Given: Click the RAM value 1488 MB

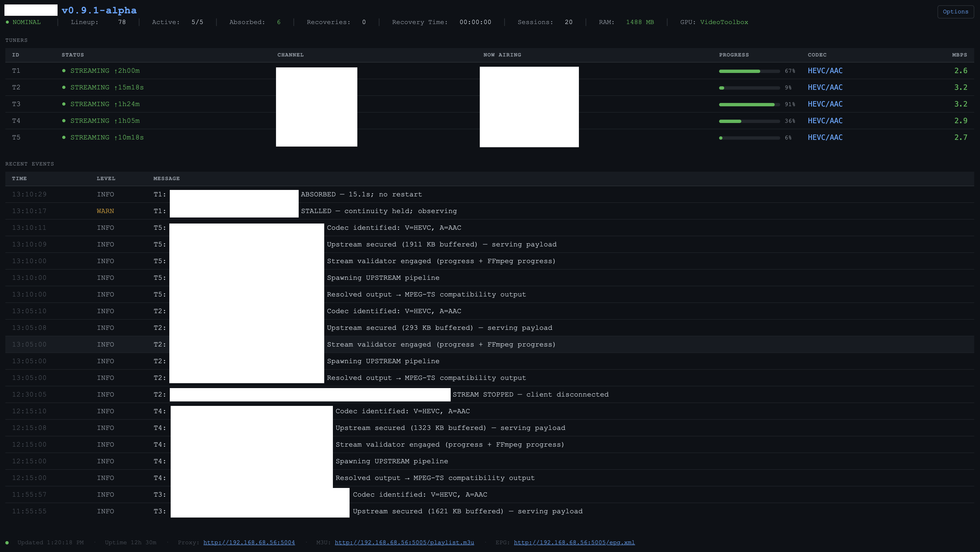Looking at the screenshot, I should pos(640,22).
